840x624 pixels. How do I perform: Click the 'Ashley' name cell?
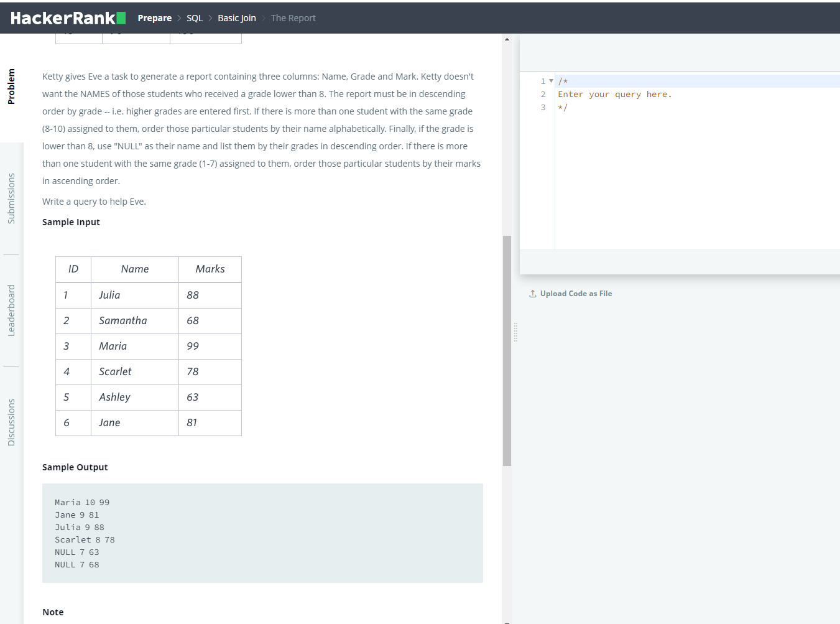[x=135, y=398]
